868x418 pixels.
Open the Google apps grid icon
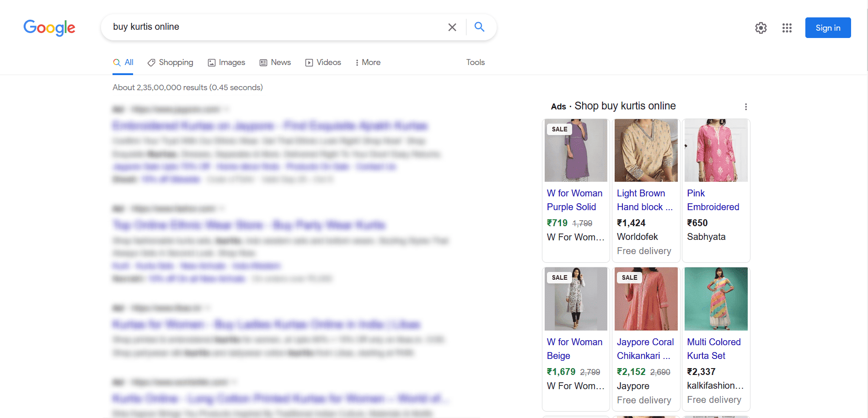coord(787,28)
